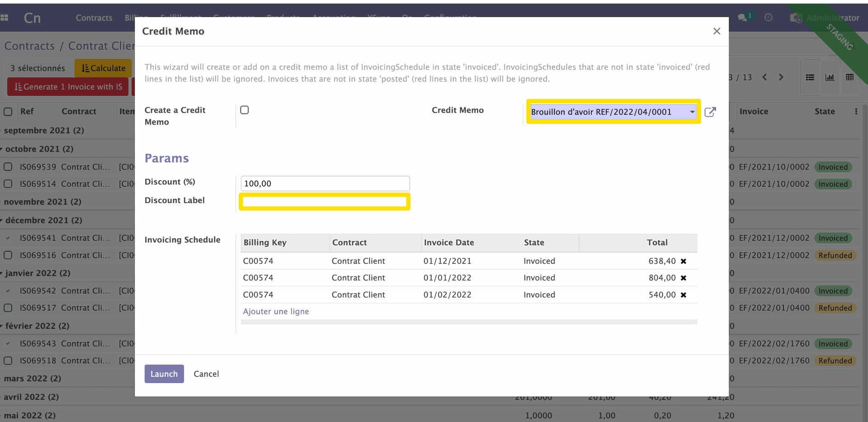Switch to graph view icon
Viewport: 868px width, 422px height.
tap(830, 77)
